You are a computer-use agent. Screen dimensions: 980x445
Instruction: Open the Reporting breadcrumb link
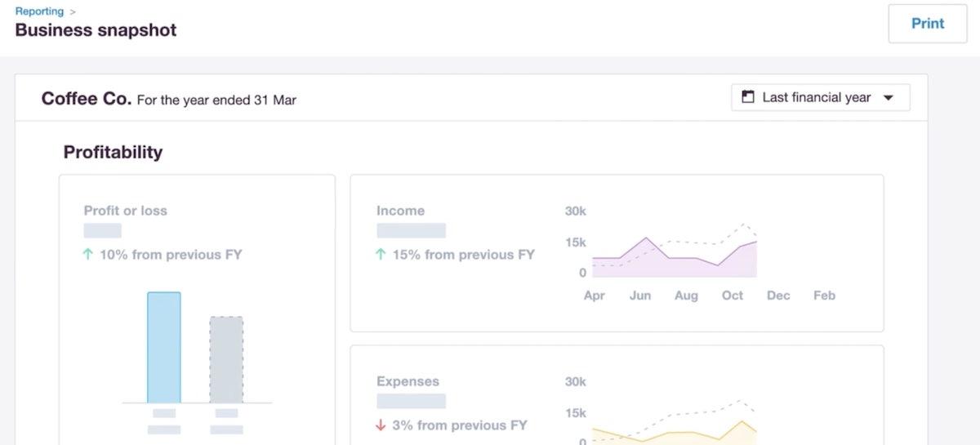point(39,11)
